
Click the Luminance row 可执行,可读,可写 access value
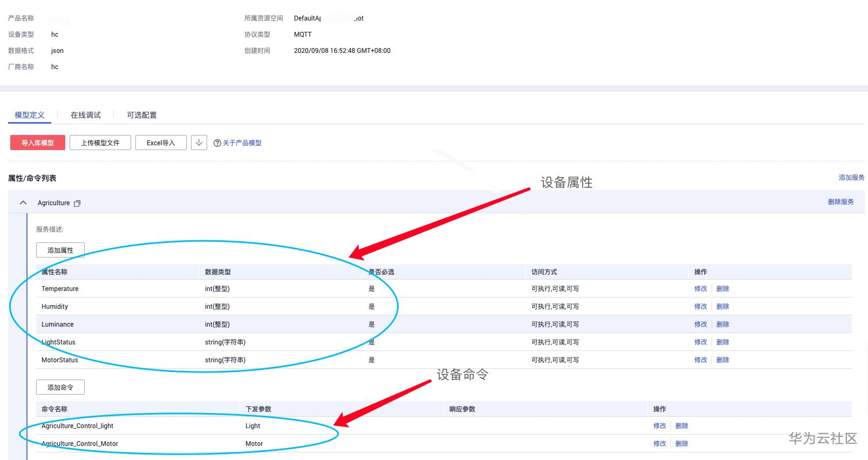(555, 324)
